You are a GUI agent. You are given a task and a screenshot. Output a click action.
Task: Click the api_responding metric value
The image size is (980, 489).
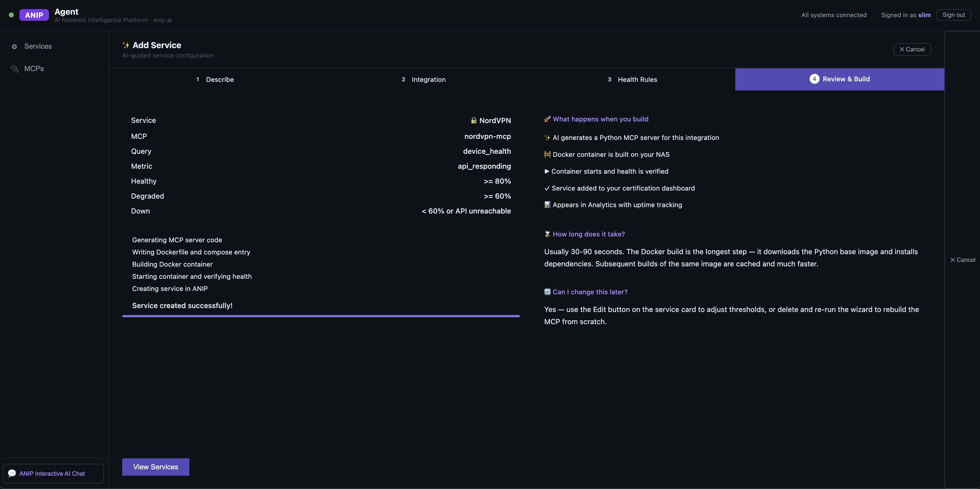[x=484, y=166]
